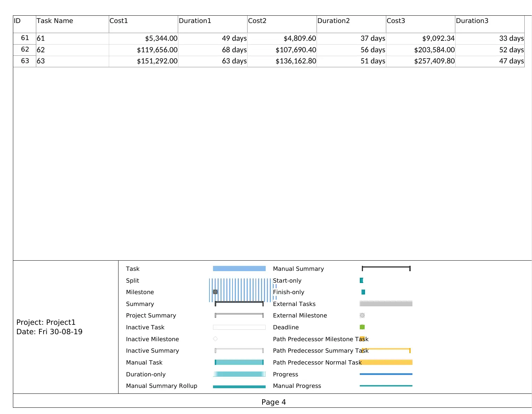Click the Manual Task teal bar

(x=239, y=362)
